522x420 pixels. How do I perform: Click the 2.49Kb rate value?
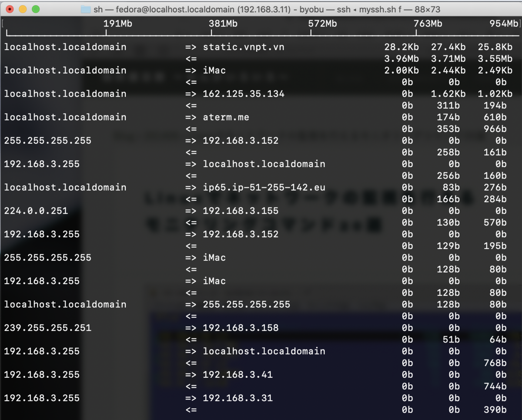(x=495, y=71)
